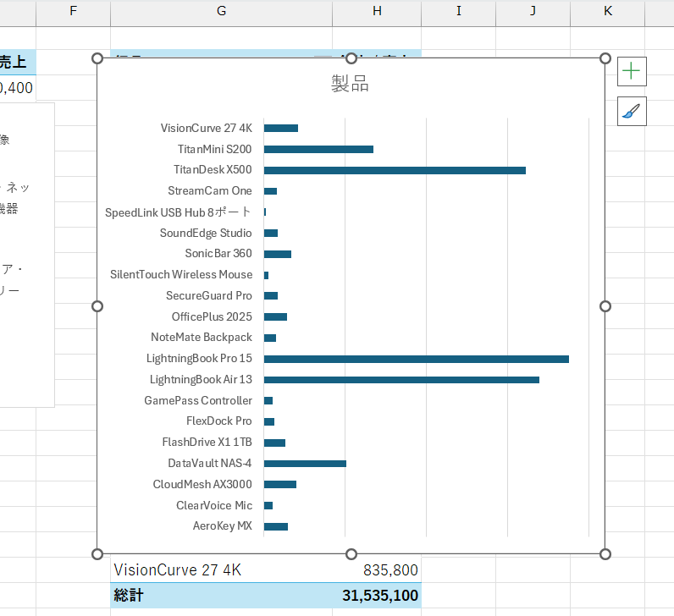Click the TitanMini S200 axis label

pos(214,149)
